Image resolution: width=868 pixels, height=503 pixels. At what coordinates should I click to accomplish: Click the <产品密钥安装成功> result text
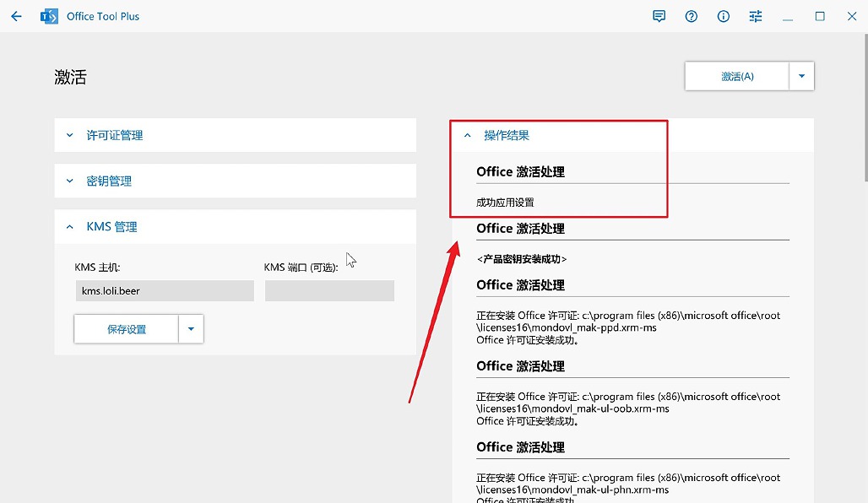click(522, 259)
